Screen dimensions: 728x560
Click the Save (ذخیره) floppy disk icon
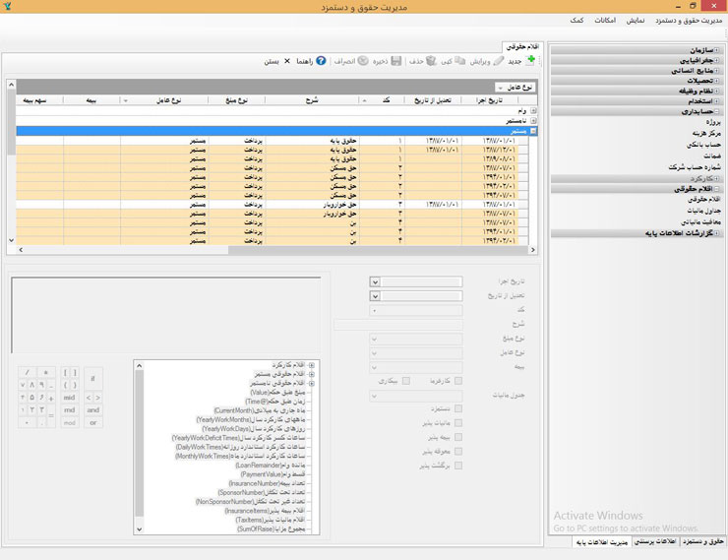(395, 61)
